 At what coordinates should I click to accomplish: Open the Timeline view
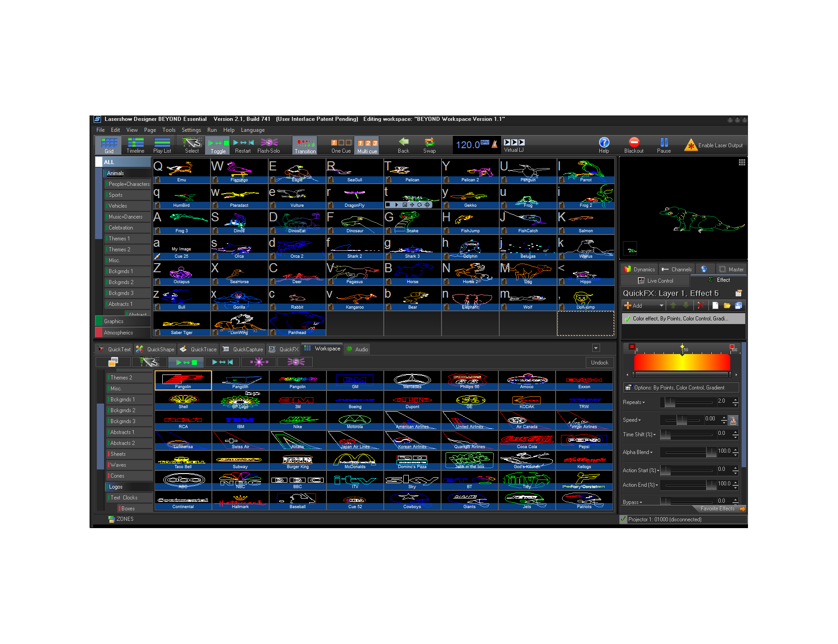point(135,145)
